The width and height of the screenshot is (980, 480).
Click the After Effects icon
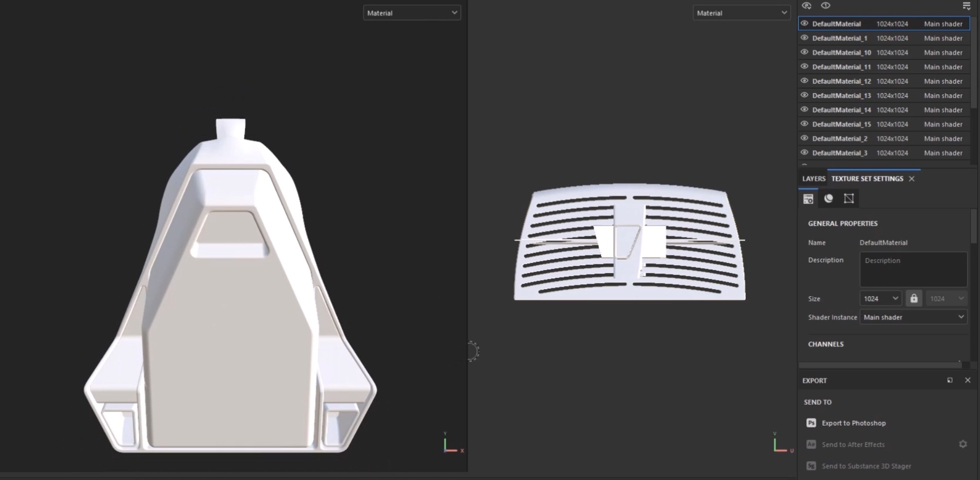811,444
